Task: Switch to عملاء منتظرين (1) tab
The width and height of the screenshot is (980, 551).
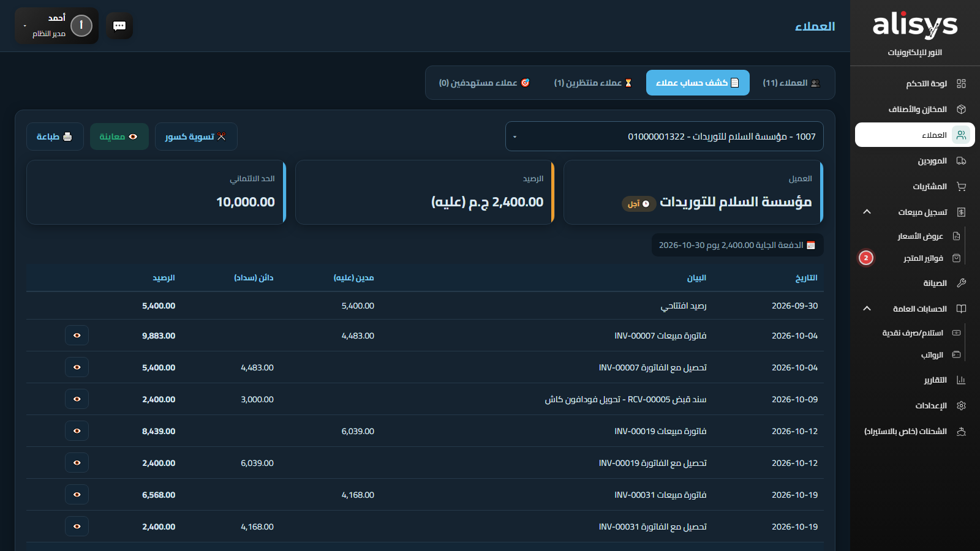Action: point(593,83)
